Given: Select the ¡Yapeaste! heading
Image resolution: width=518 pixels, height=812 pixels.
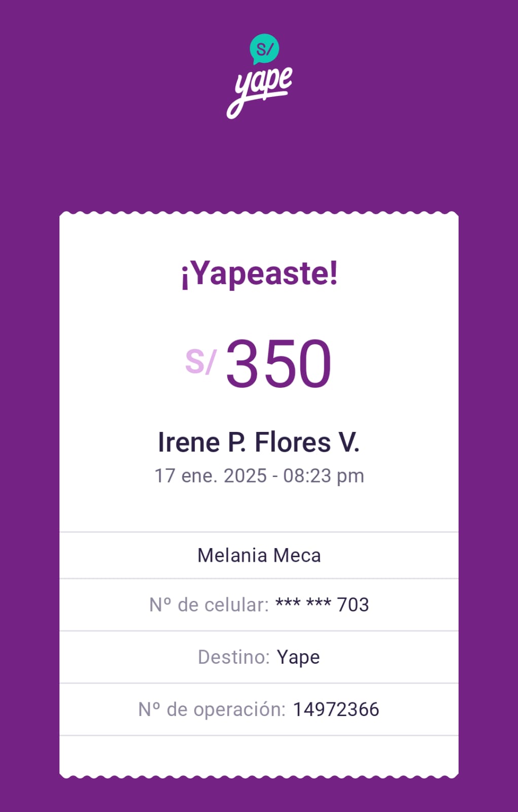Looking at the screenshot, I should (259, 274).
